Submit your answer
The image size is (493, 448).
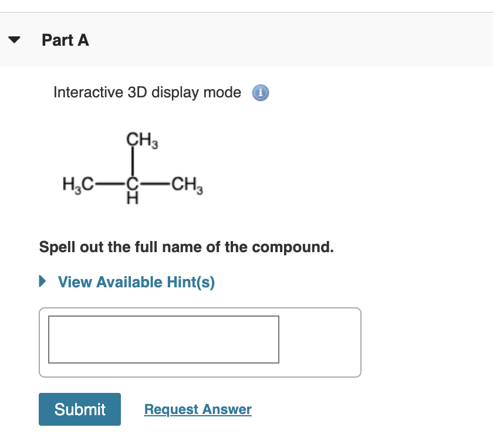(x=79, y=409)
